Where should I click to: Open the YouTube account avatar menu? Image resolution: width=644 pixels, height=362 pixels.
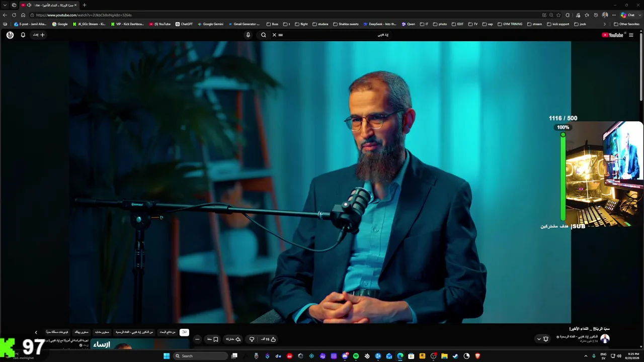tap(10, 35)
